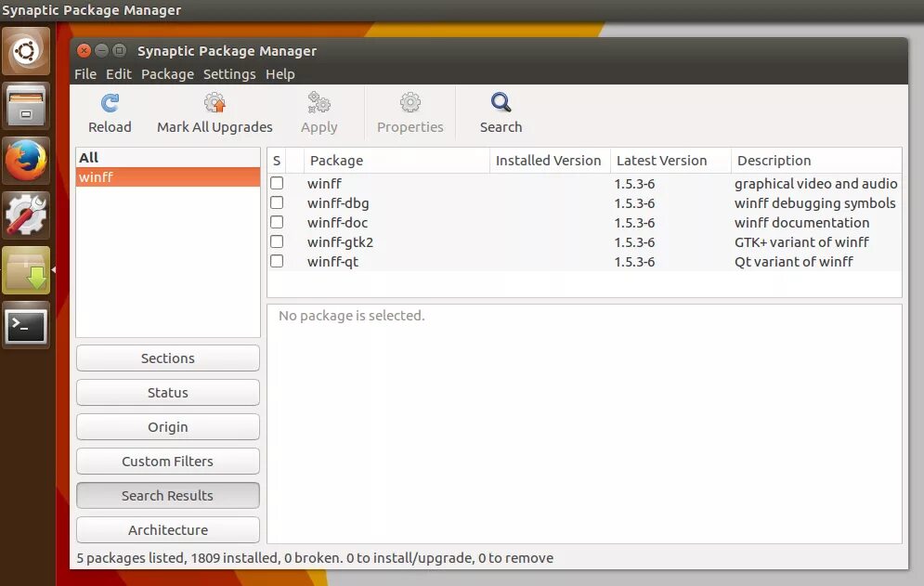
Task: Click 'winff debugging symbols' description
Action: click(814, 203)
